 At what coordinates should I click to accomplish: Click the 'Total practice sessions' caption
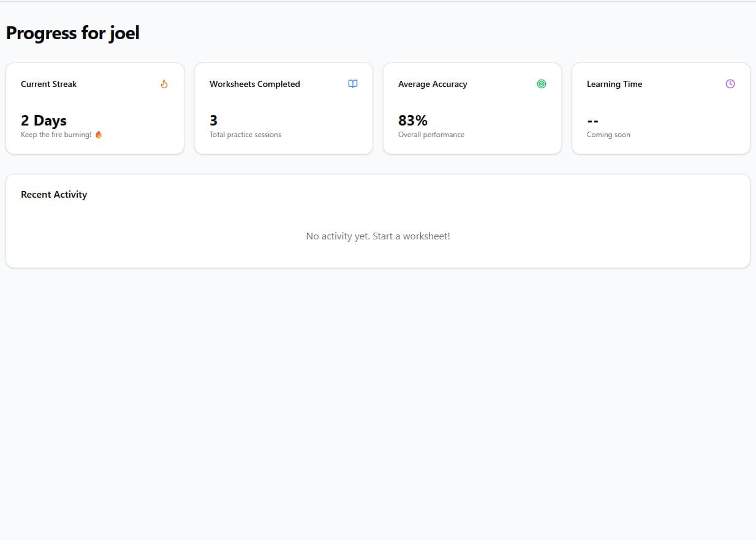pyautogui.click(x=245, y=135)
